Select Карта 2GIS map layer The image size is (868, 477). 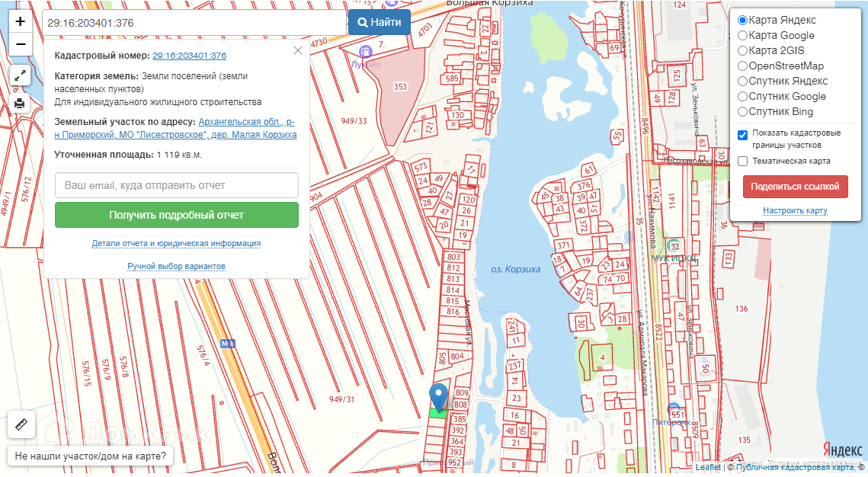tap(742, 50)
